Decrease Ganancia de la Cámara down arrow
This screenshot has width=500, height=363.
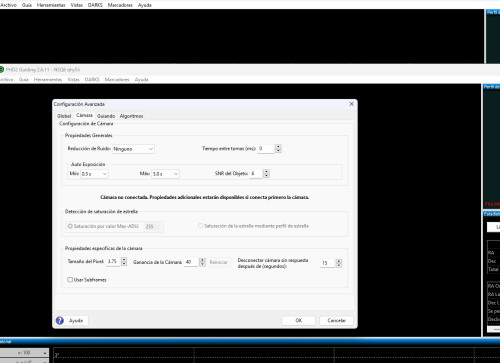pos(202,264)
